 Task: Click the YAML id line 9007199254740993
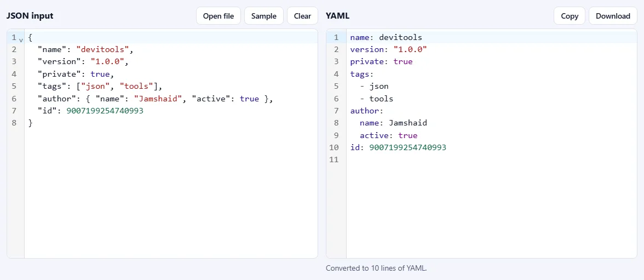click(399, 147)
